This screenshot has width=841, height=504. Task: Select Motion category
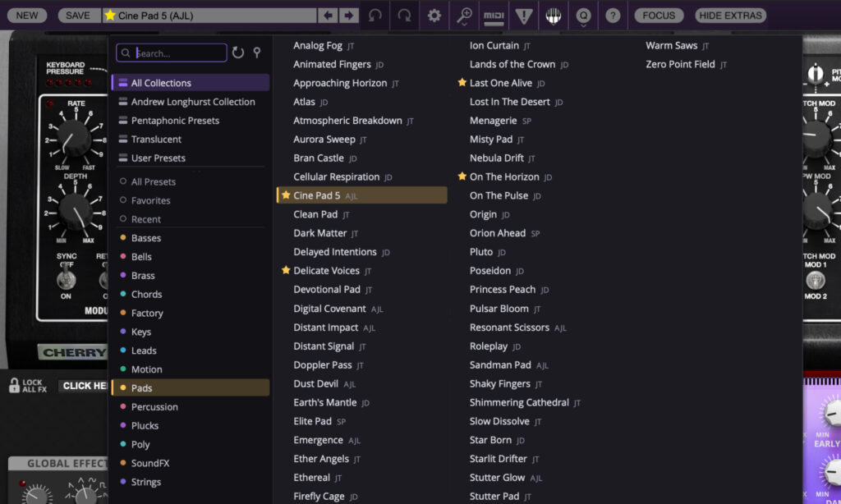[x=146, y=369]
